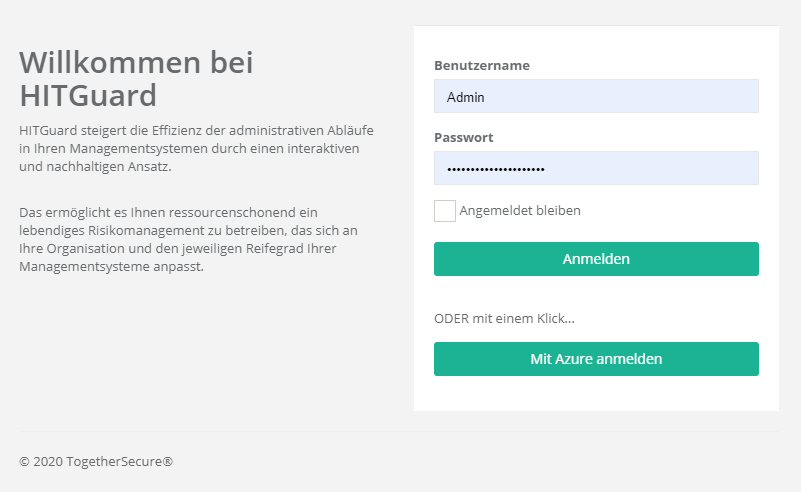
Task: Click the large "HITGuard" heading word
Action: point(89,96)
